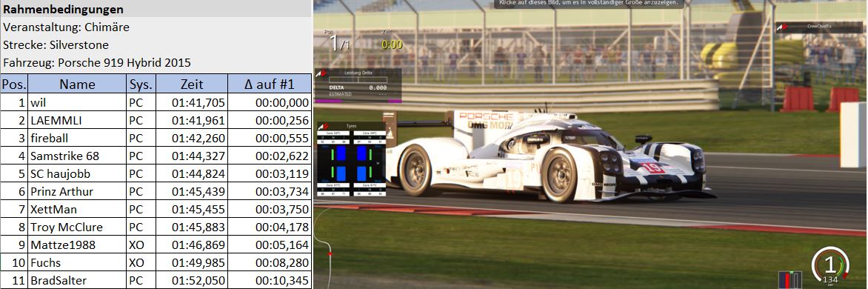
Task: Click delta value 00:00,256
Action: coord(282,120)
